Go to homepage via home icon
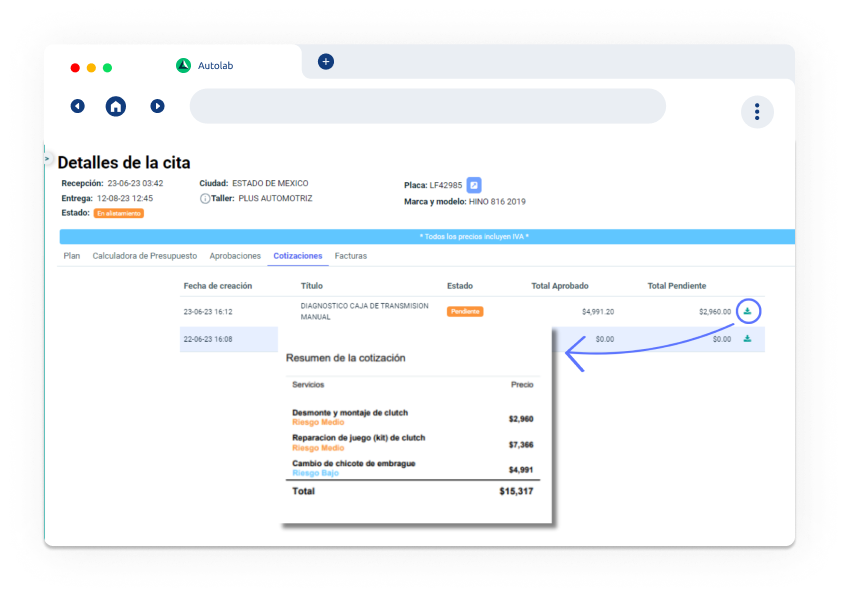The image size is (846, 597). coord(115,105)
